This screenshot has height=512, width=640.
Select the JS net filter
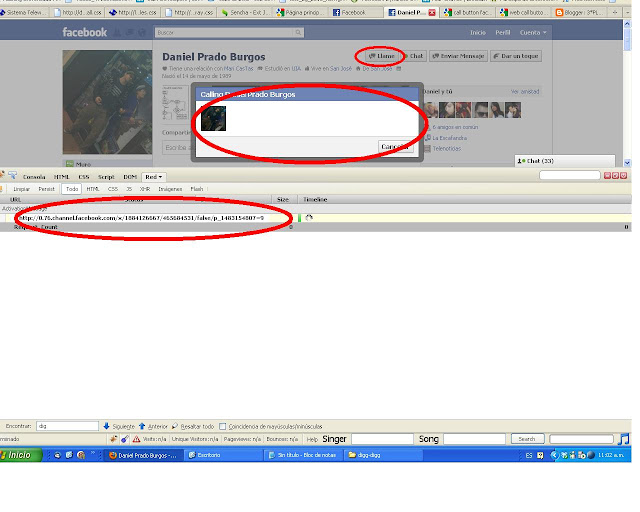(x=129, y=189)
